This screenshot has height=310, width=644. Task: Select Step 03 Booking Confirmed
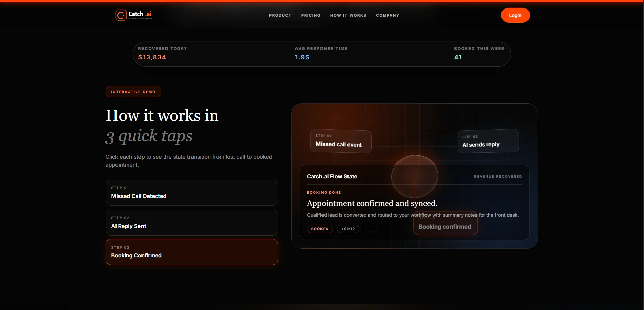[192, 252]
